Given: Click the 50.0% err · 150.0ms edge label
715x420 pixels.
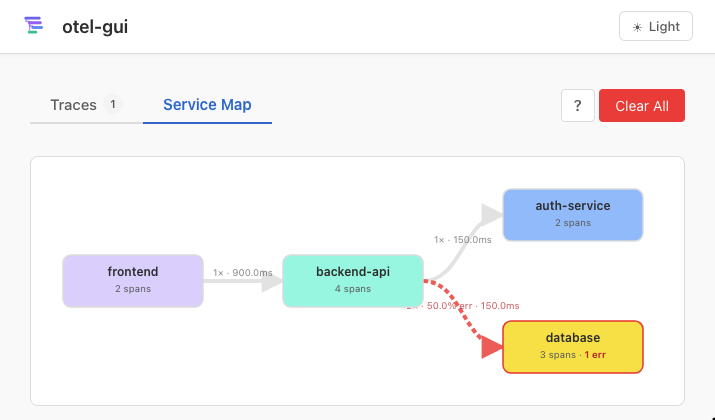Looking at the screenshot, I should point(463,306).
